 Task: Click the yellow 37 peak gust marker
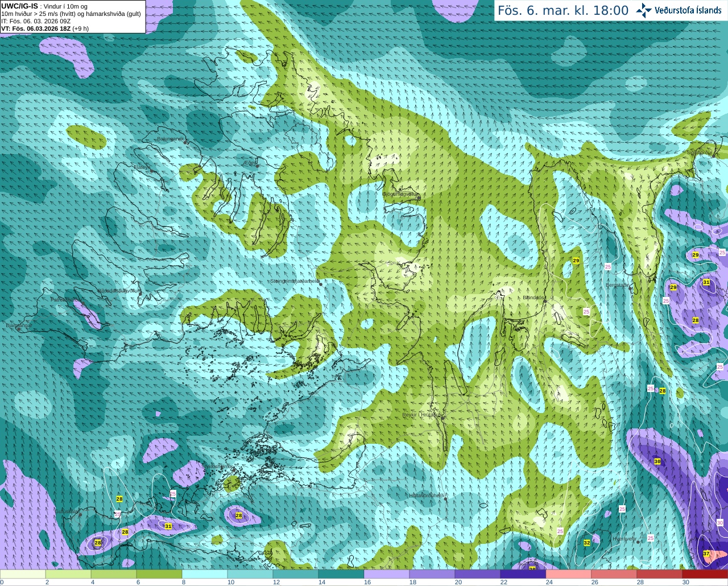(x=706, y=554)
